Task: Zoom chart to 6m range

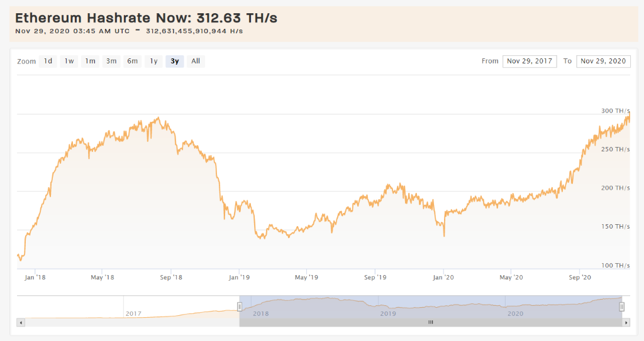Action: 133,61
